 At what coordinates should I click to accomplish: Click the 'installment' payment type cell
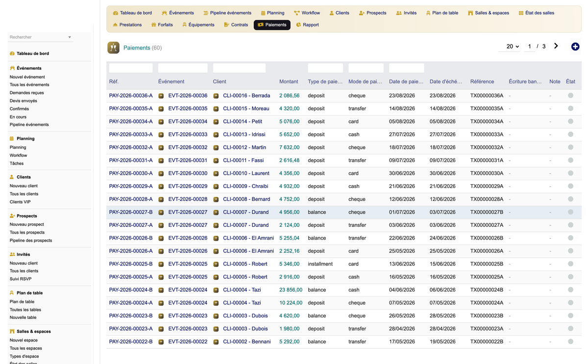320,264
